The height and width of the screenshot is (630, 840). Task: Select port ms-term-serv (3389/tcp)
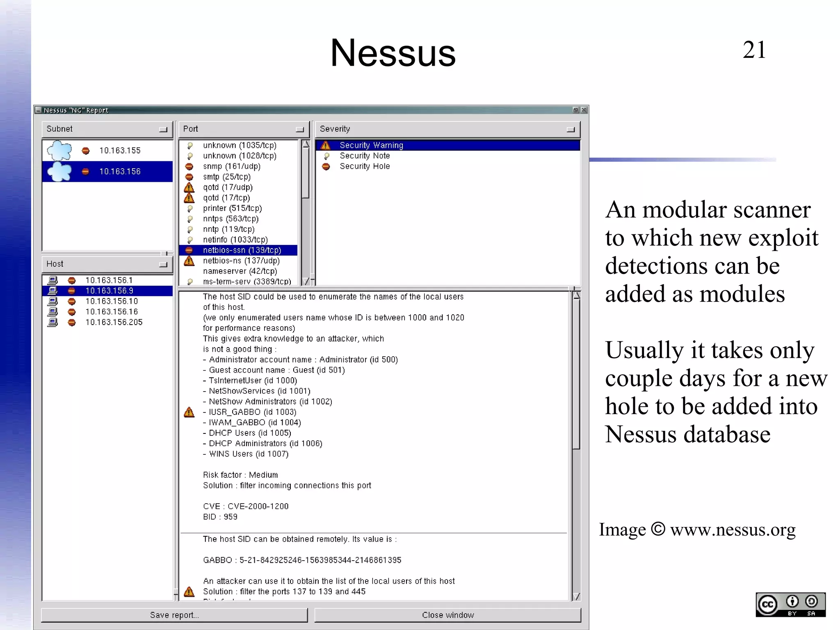point(238,282)
